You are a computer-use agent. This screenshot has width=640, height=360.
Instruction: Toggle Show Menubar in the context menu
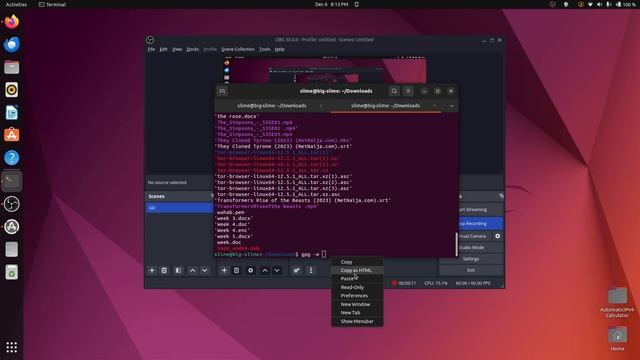point(357,321)
